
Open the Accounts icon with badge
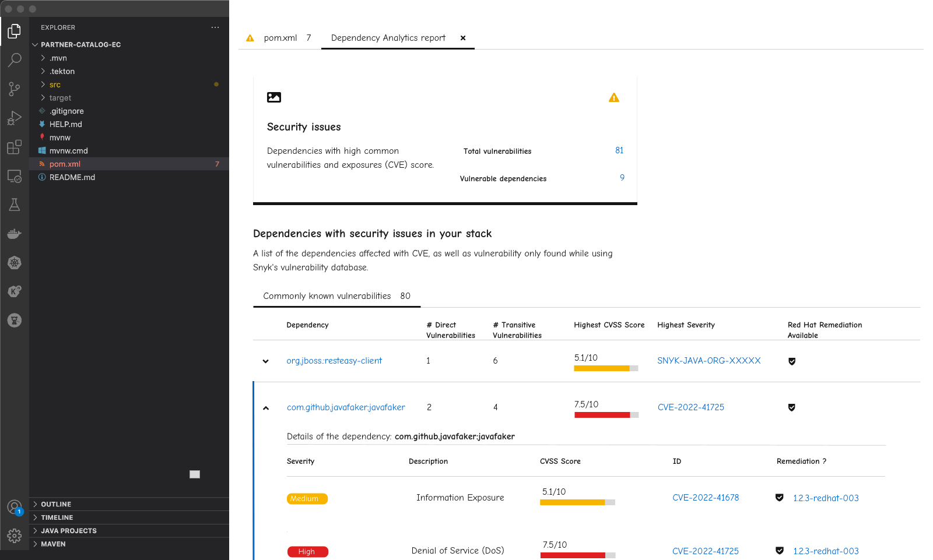(15, 508)
